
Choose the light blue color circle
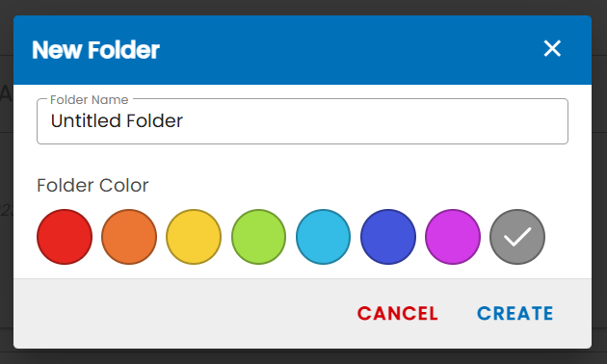coord(323,237)
